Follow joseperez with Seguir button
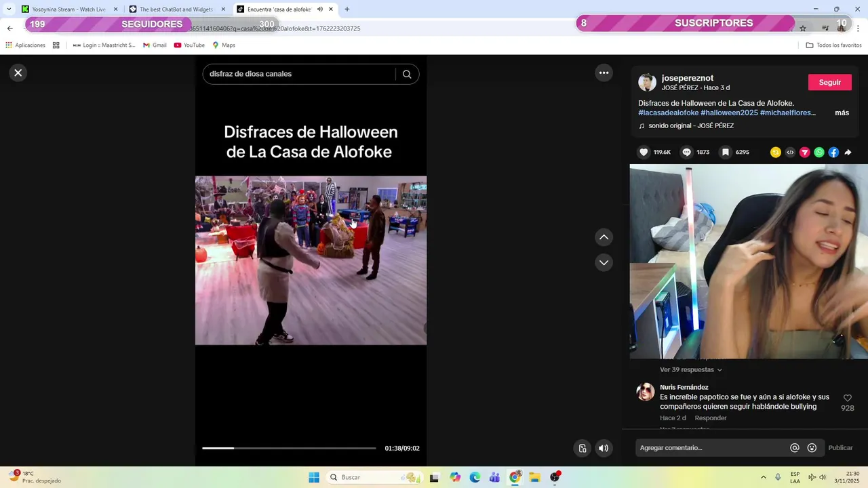This screenshot has height=488, width=868. [x=830, y=82]
